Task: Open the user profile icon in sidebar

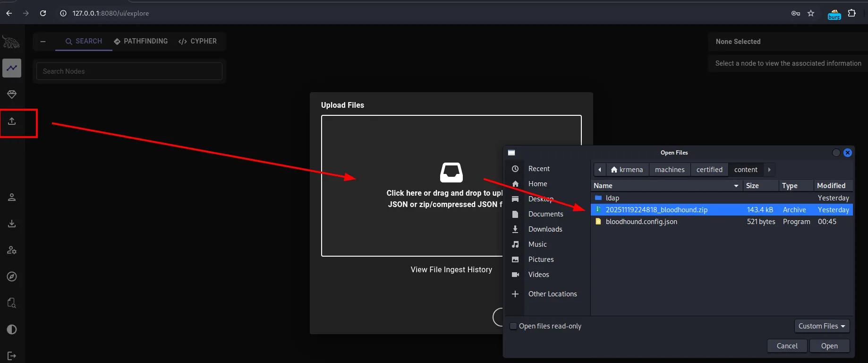Action: (x=12, y=197)
